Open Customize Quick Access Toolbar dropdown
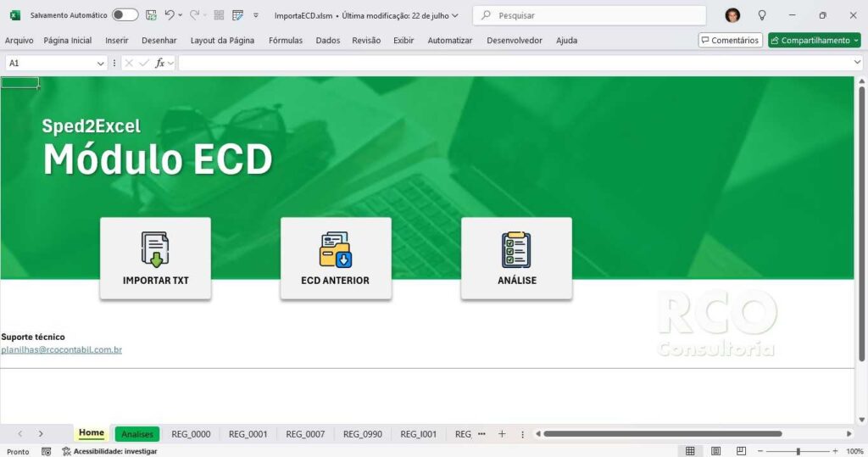 point(256,15)
